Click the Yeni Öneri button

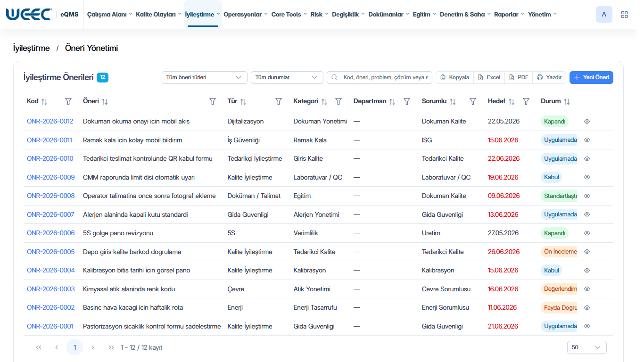pyautogui.click(x=591, y=77)
